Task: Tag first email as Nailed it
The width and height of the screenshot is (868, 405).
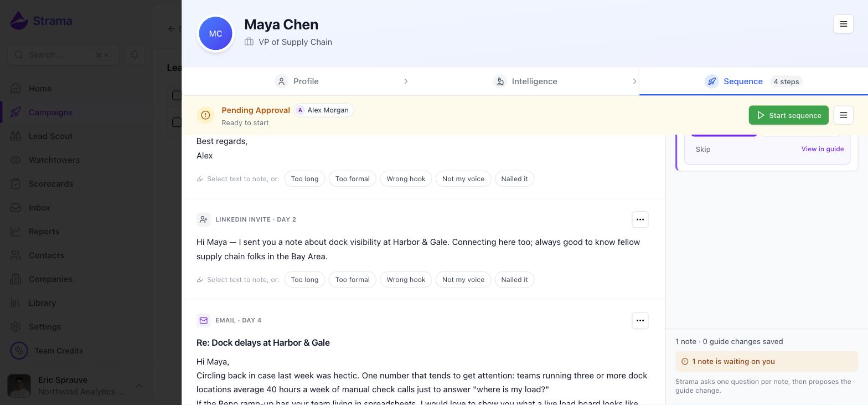Action: point(514,179)
